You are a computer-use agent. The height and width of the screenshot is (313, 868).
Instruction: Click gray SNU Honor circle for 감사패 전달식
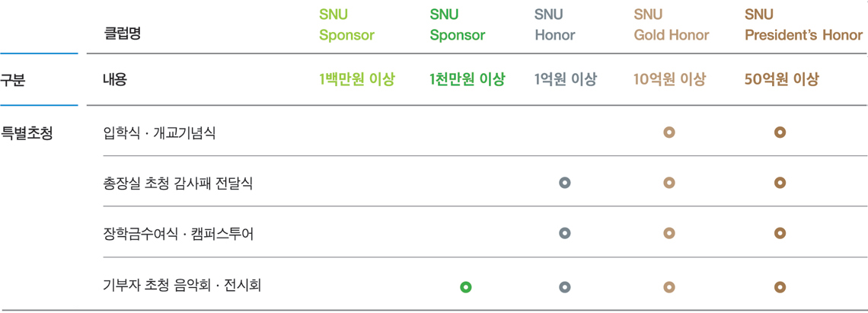coord(565,182)
